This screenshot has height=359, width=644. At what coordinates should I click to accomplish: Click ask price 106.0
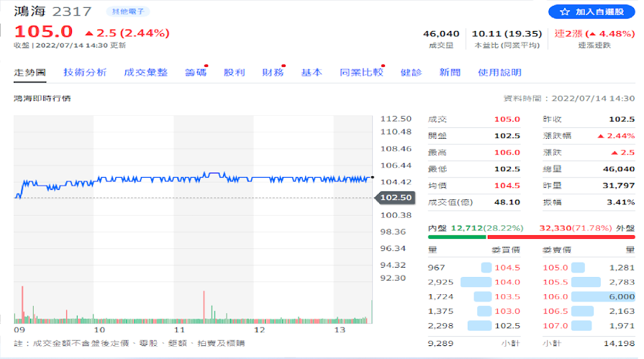[555, 296]
